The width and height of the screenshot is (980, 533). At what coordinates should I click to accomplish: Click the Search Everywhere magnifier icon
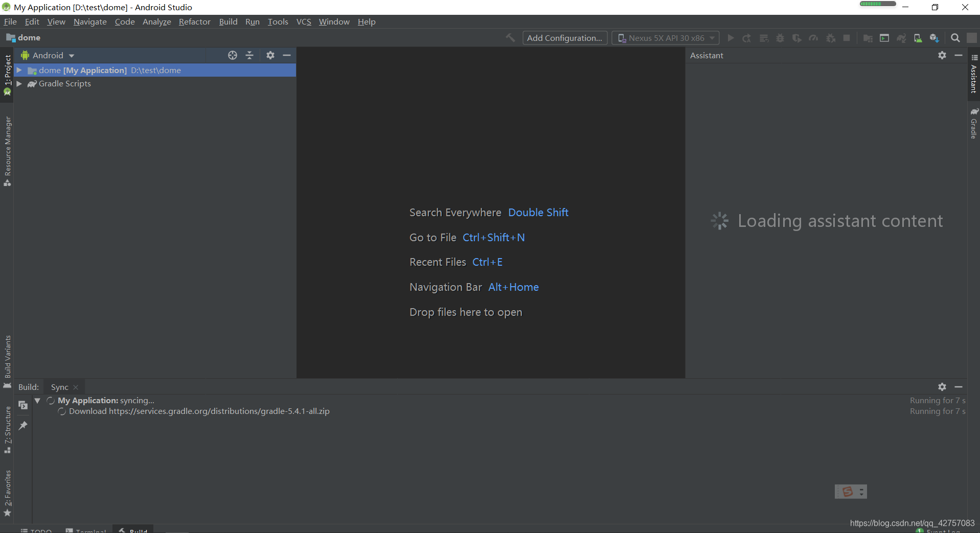[x=955, y=38]
